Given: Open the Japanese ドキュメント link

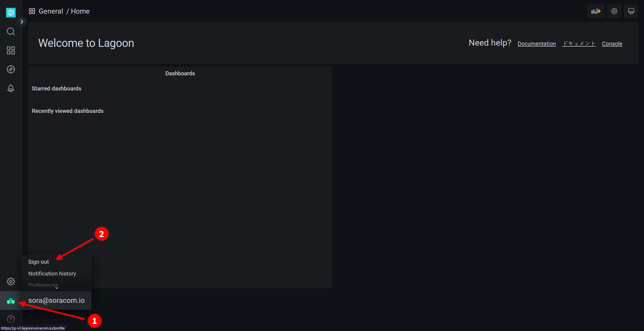Looking at the screenshot, I should (579, 44).
